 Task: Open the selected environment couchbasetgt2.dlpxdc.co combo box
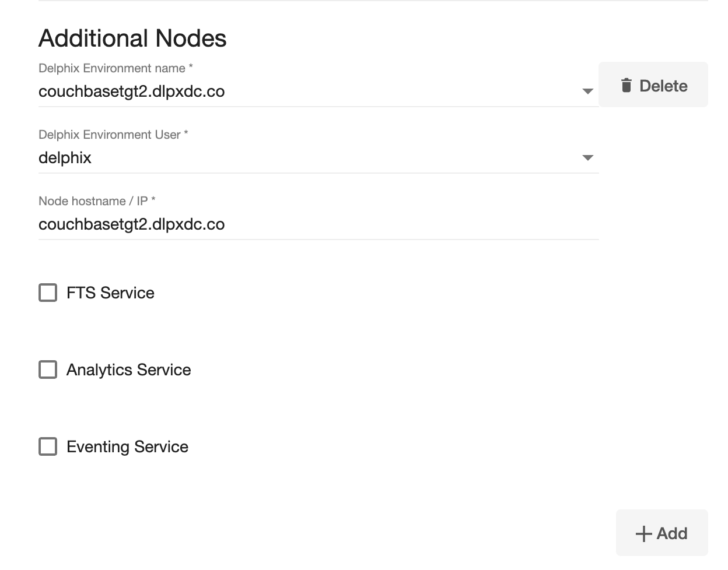coord(292,92)
